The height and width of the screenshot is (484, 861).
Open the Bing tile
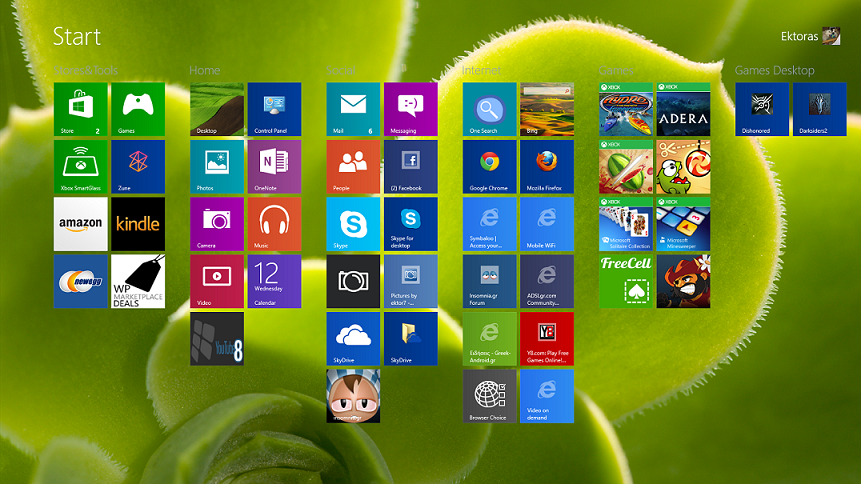[x=547, y=109]
